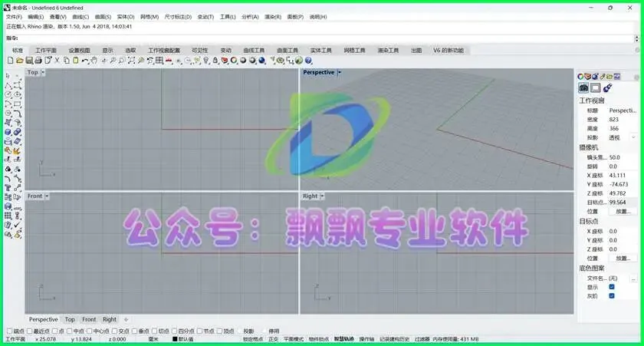
Task: Enable the 端点 (End) osnap checkbox
Action: tap(9, 331)
